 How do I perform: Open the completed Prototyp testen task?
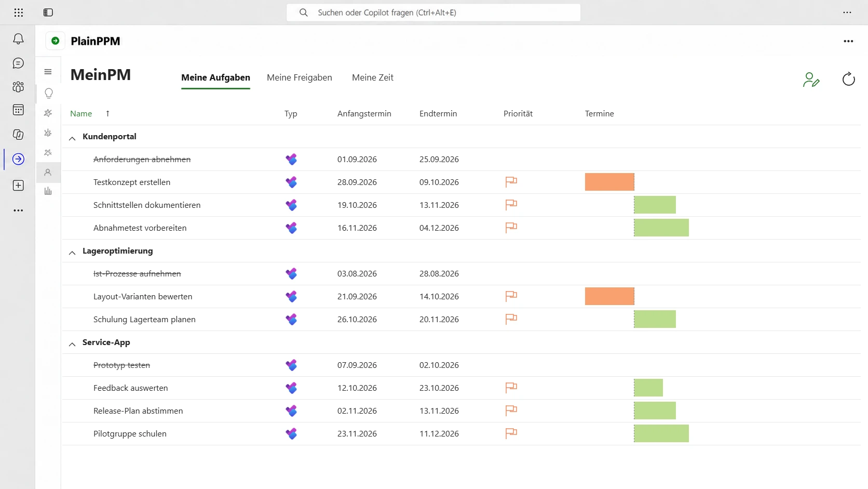coord(121,365)
